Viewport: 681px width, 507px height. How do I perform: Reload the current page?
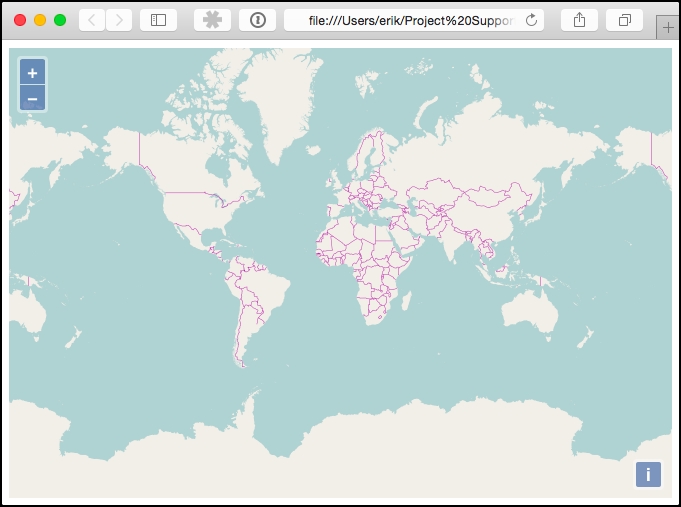[531, 20]
